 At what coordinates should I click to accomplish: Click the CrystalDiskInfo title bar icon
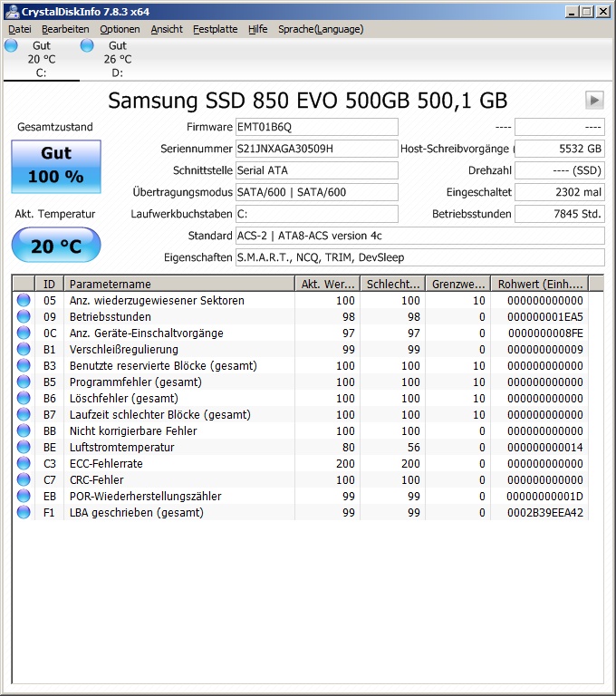[x=12, y=11]
